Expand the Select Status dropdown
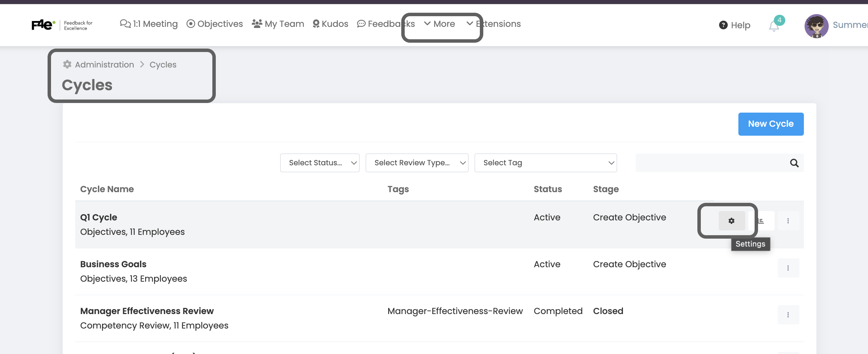Viewport: 868px width, 354px height. pos(320,163)
